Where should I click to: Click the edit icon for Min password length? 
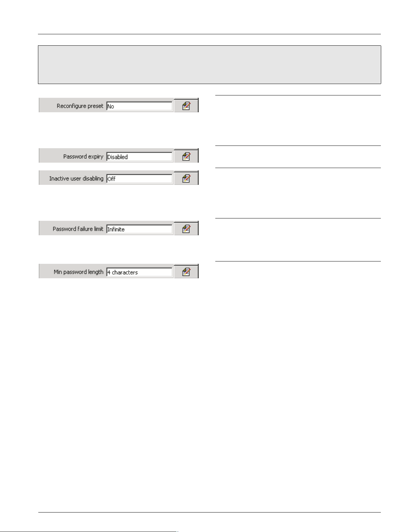pyautogui.click(x=186, y=272)
